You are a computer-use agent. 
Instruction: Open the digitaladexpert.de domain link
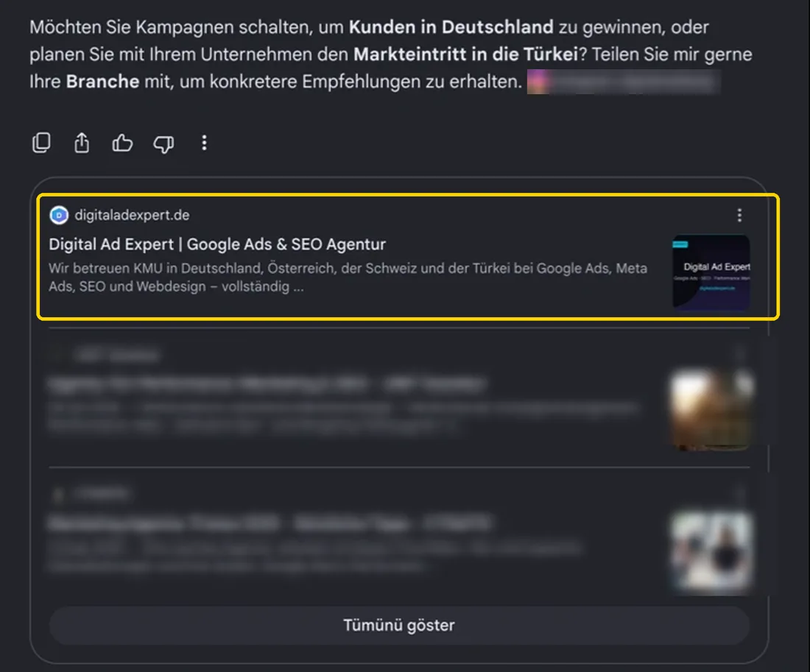coord(132,215)
